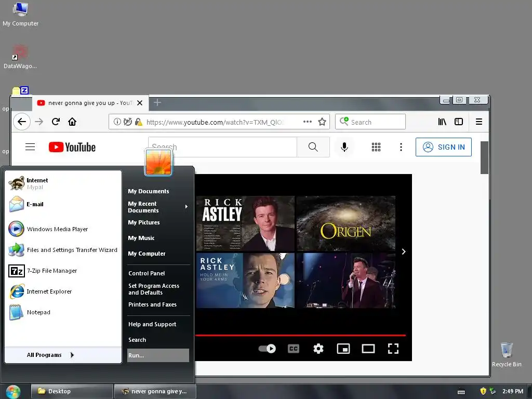Open Files and Settings Transfer Wizard
532x399 pixels.
pos(63,250)
